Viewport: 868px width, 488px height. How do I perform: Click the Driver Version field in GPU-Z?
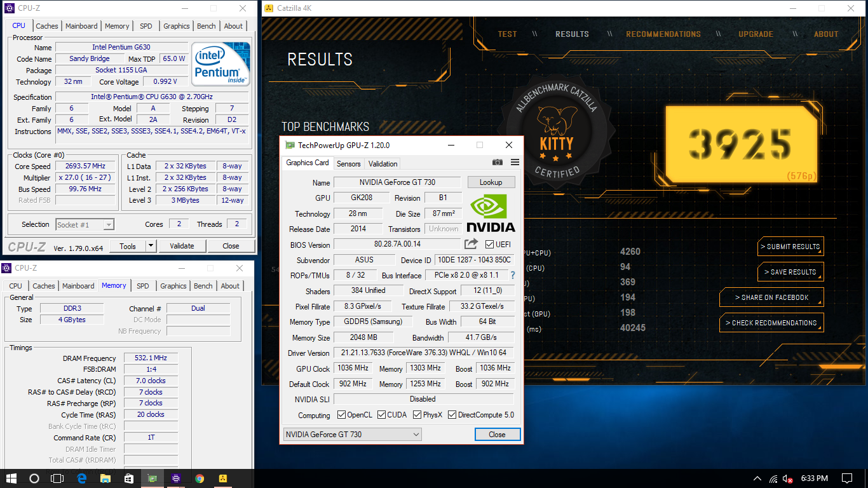[x=423, y=353]
